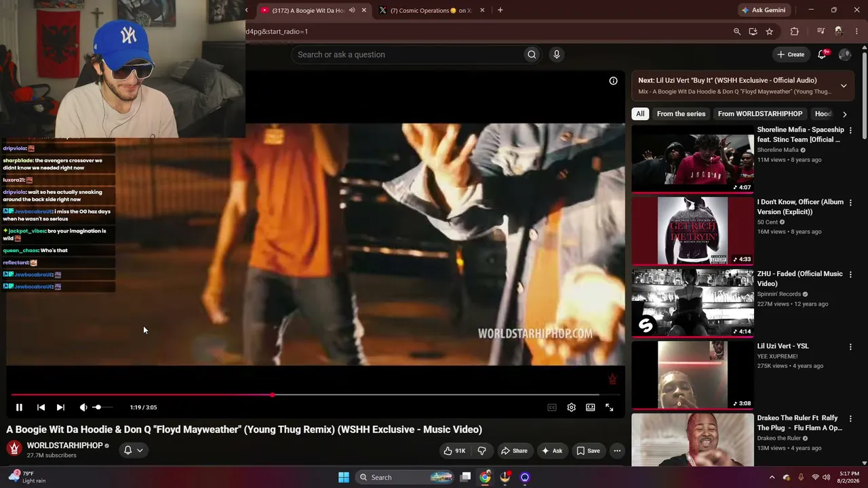
Task: Adjust the volume slider in the player
Action: (102, 407)
